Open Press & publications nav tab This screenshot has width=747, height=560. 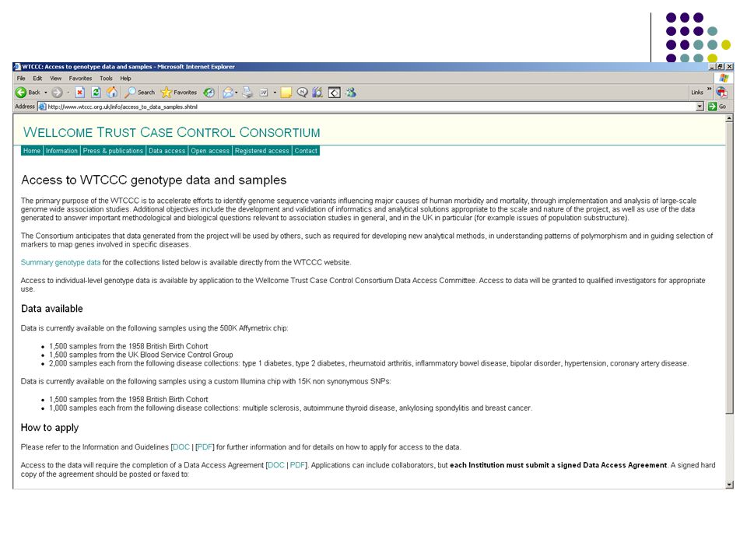point(113,150)
